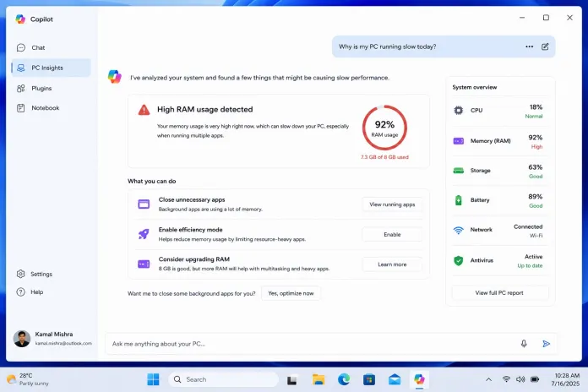Click the System overview heading
This screenshot has width=588, height=392.
pyautogui.click(x=475, y=87)
